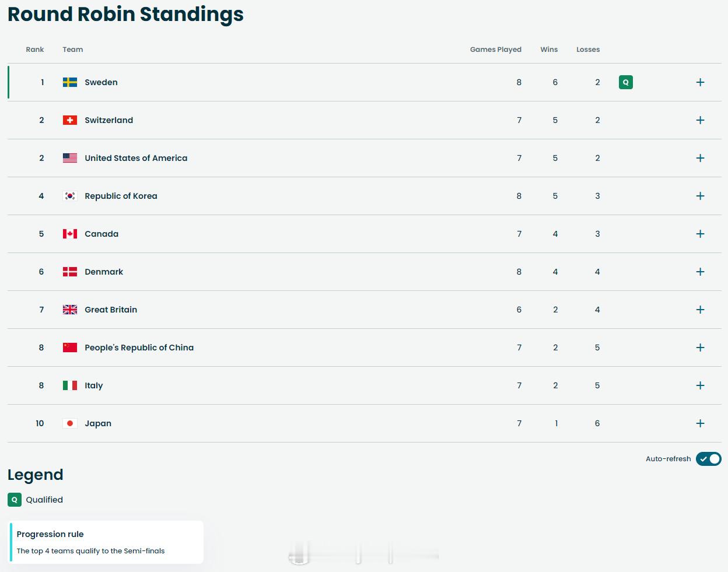Expand the Switzerland row details
The width and height of the screenshot is (728, 572).
[x=700, y=120]
